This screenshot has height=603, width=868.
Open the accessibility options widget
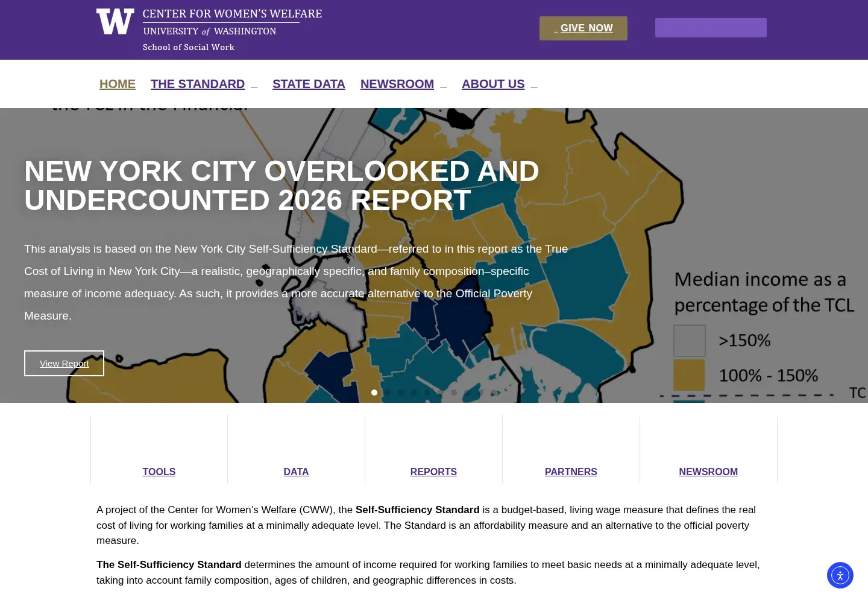pyautogui.click(x=840, y=575)
